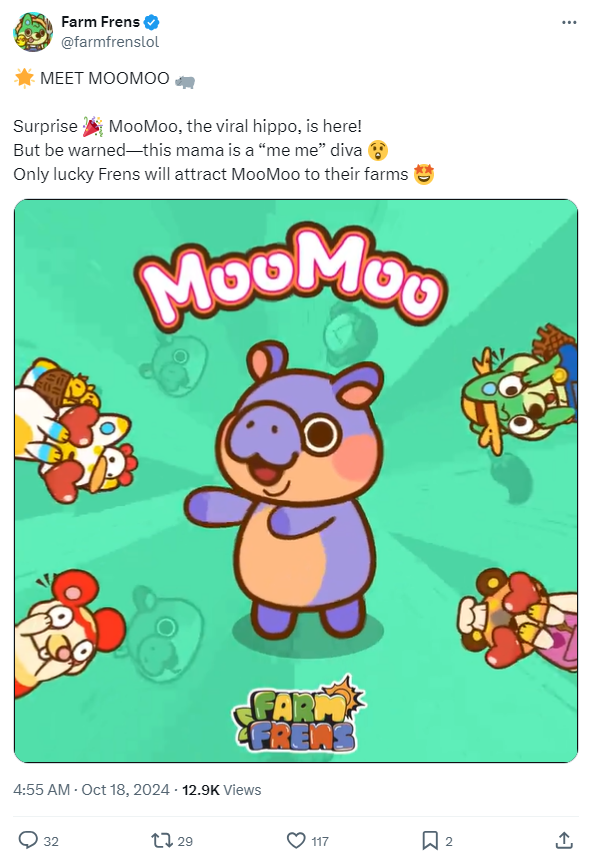Click the blue verified badge icon
This screenshot has width=593, height=862.
point(152,23)
